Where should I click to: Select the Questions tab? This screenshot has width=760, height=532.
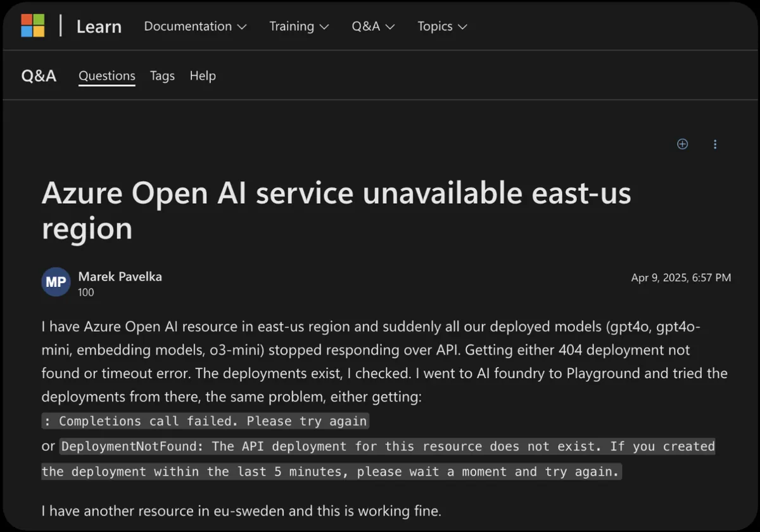(106, 76)
